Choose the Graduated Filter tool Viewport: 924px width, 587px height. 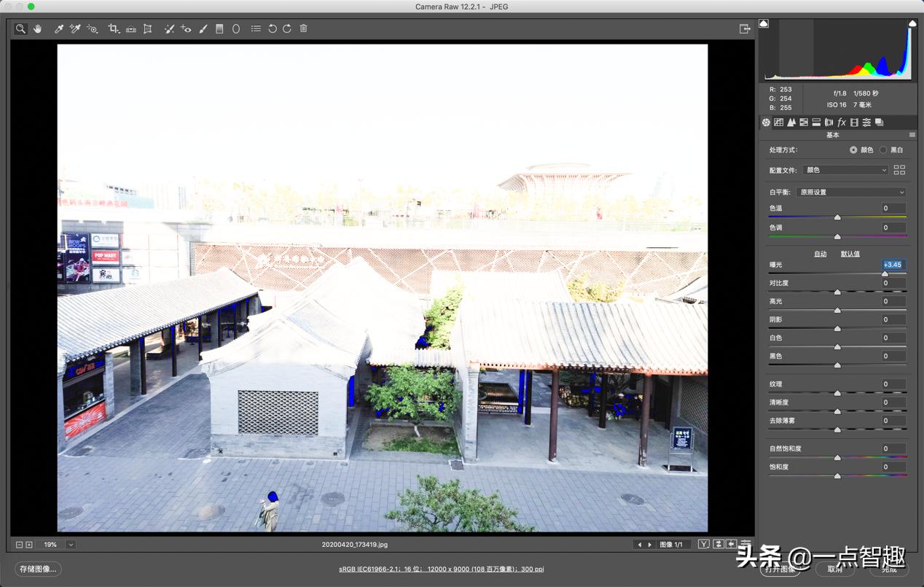click(219, 28)
